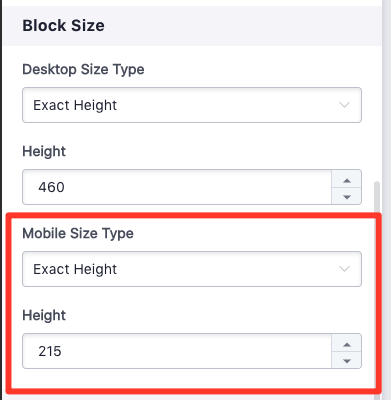This screenshot has height=400, width=391.
Task: Decrease the 460 height using the down arrow
Action: (347, 196)
